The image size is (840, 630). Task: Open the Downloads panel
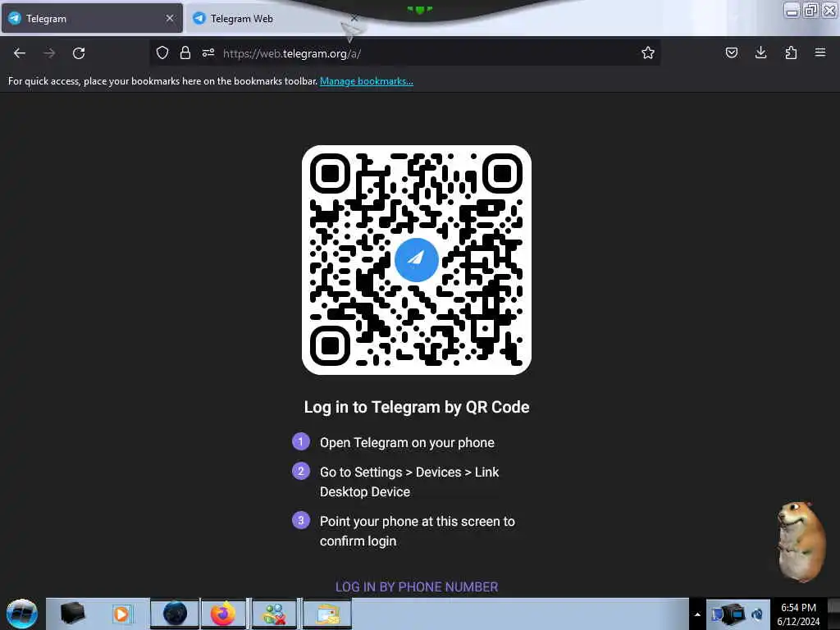click(x=760, y=52)
